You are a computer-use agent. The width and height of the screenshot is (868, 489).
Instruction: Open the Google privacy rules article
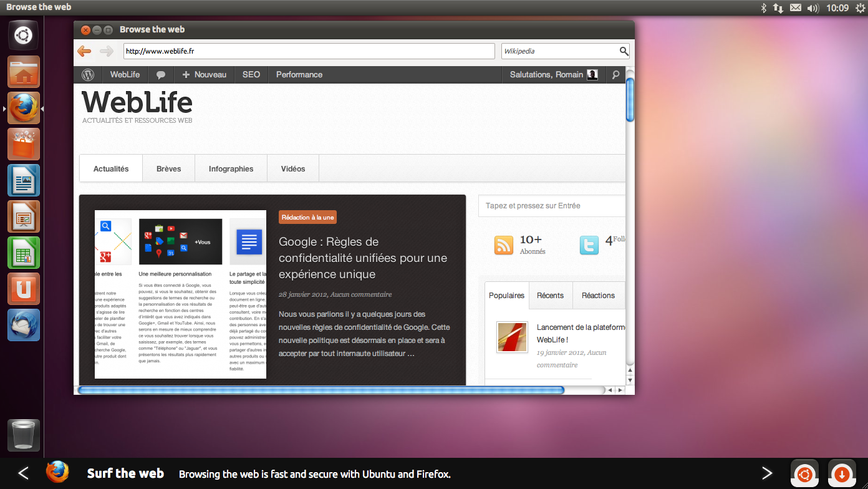[x=363, y=258]
